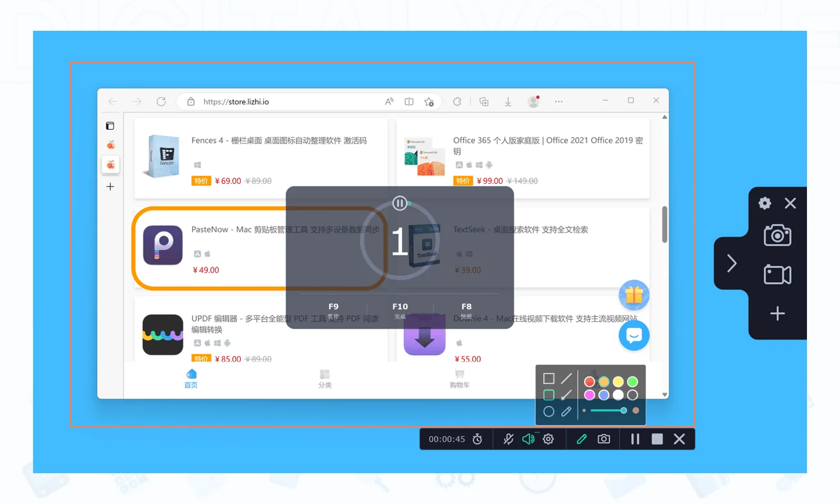Click the orange gift floating button

point(634,295)
